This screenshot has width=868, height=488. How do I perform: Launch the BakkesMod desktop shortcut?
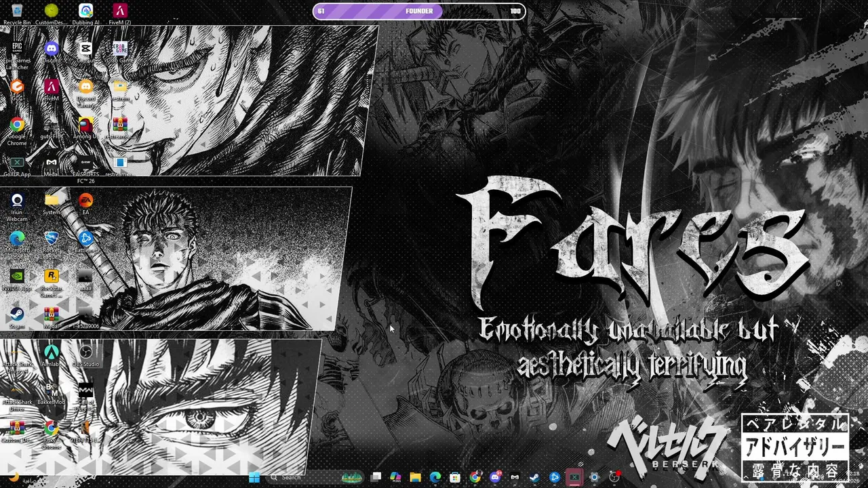coord(52,393)
